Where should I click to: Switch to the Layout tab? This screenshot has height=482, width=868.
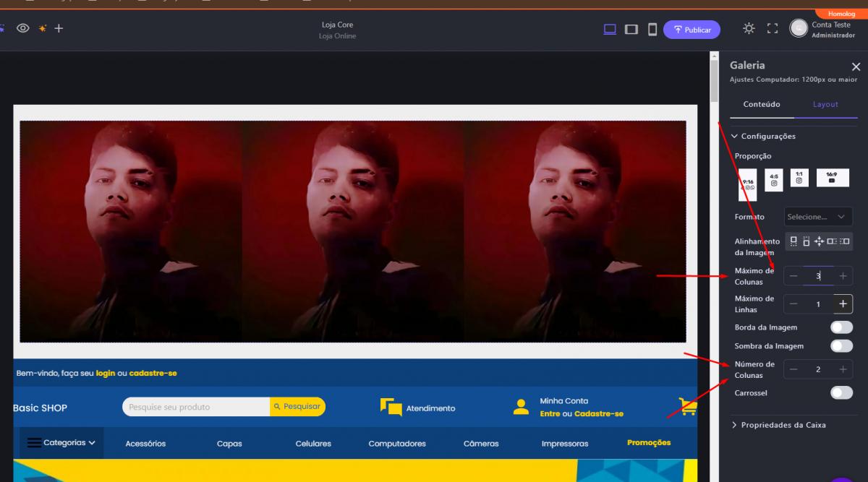[x=825, y=104]
